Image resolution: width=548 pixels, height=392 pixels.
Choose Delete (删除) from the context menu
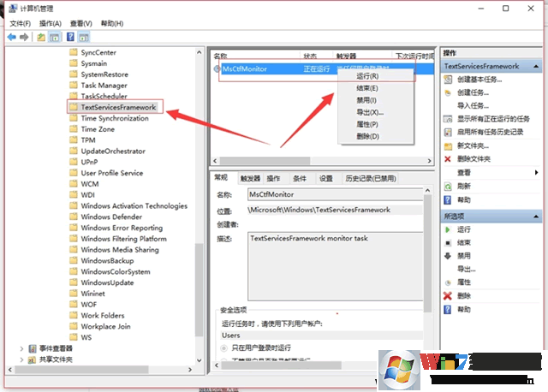pos(376,136)
